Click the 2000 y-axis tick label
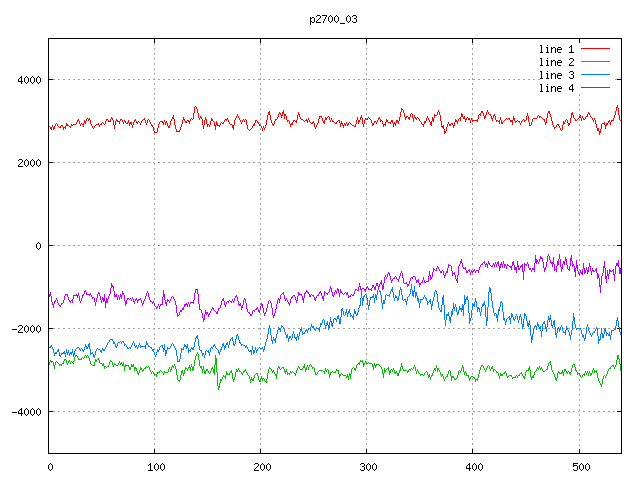640x480 pixels. (x=27, y=163)
